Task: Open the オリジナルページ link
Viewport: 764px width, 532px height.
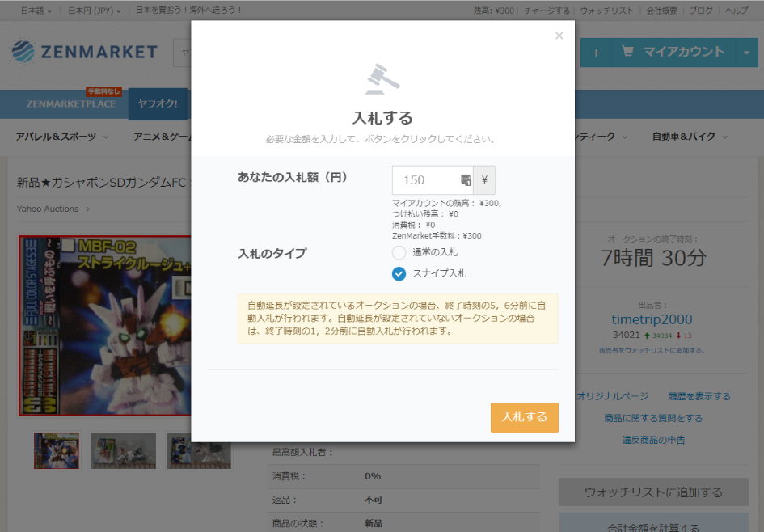Action: coord(613,396)
